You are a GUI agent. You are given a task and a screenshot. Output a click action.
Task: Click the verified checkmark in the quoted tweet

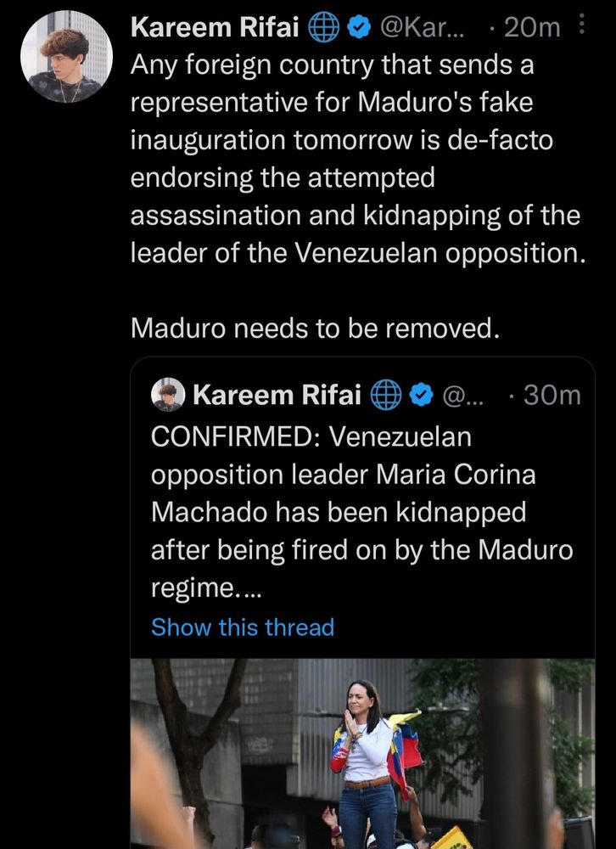tap(421, 395)
